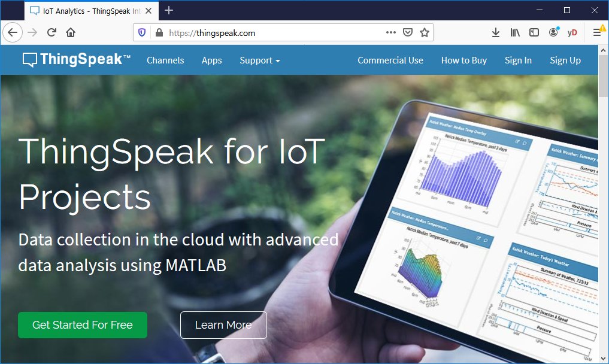Click the padlock site security icon
609x364 pixels.
[159, 33]
